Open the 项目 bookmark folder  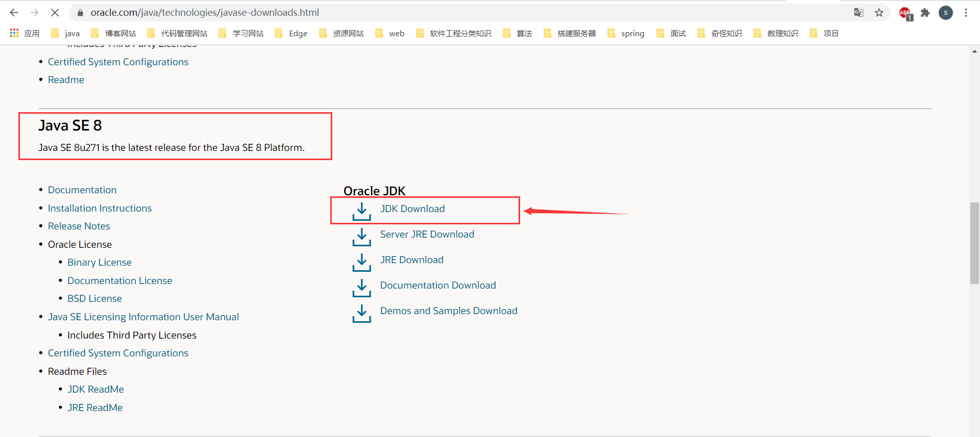[824, 33]
